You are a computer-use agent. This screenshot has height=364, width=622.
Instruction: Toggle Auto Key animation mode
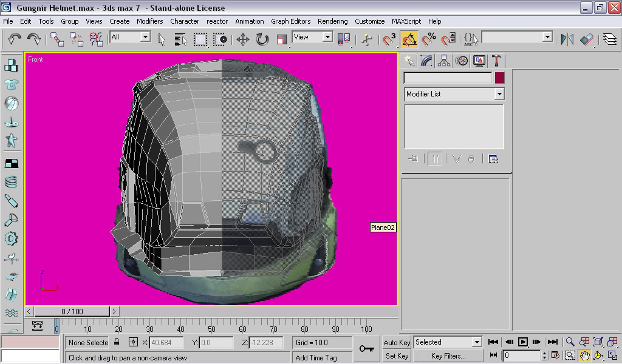point(397,343)
